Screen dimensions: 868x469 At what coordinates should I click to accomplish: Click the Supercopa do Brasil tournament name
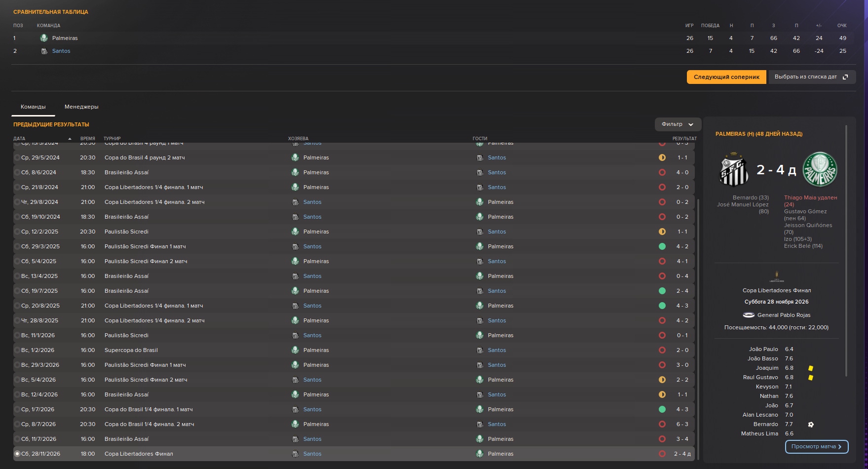[x=131, y=350]
